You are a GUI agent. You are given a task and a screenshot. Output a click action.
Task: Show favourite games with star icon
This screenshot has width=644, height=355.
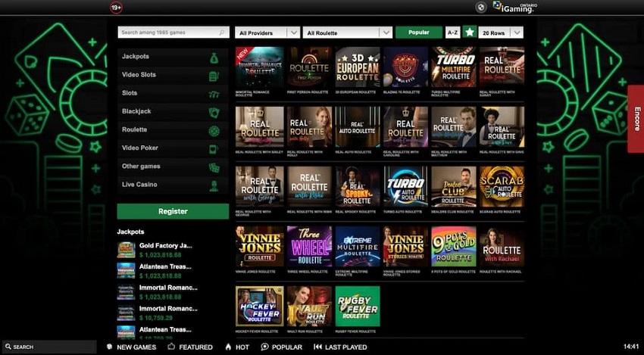[x=470, y=33]
